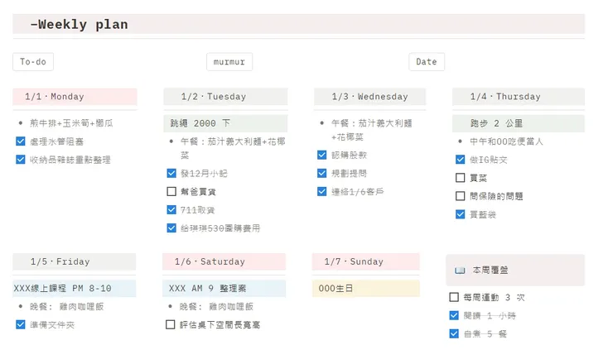
Task: Uncheck the 閱讀 1 小時 checkbox
Action: [x=454, y=315]
